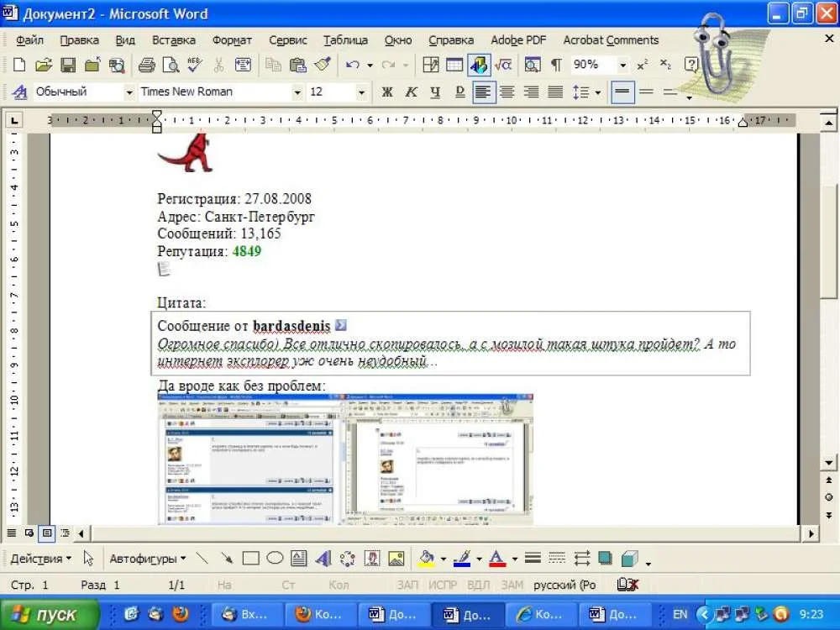Open the Файл menu

point(29,40)
